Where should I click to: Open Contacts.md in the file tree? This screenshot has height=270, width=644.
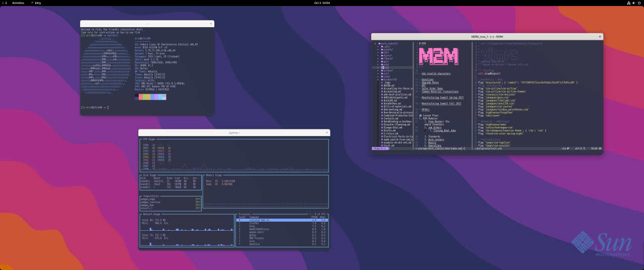390,118
